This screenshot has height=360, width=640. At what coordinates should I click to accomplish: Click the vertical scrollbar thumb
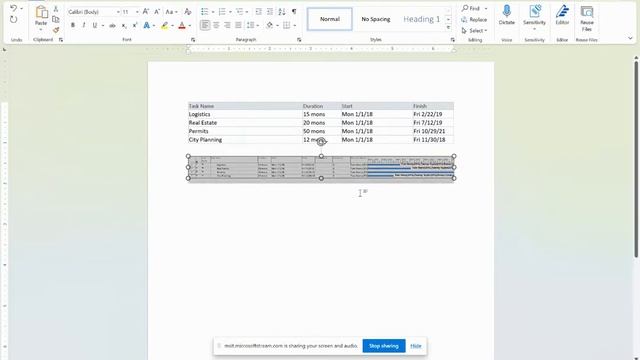tap(636, 158)
